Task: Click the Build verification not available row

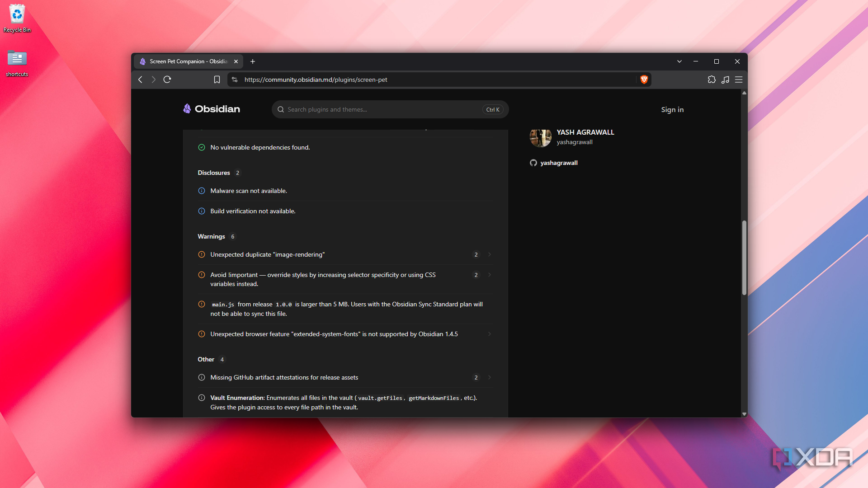Action: pos(345,211)
